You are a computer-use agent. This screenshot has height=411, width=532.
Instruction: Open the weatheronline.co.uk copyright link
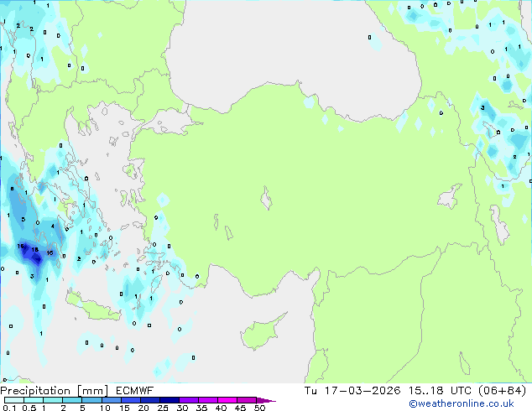click(462, 403)
